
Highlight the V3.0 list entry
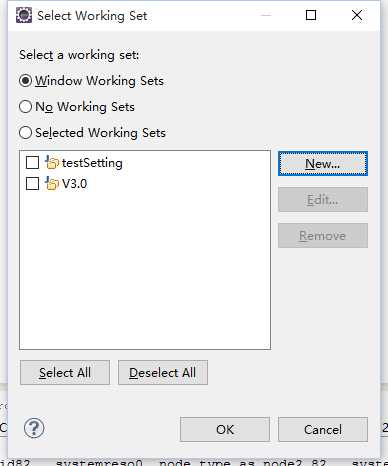(x=74, y=184)
